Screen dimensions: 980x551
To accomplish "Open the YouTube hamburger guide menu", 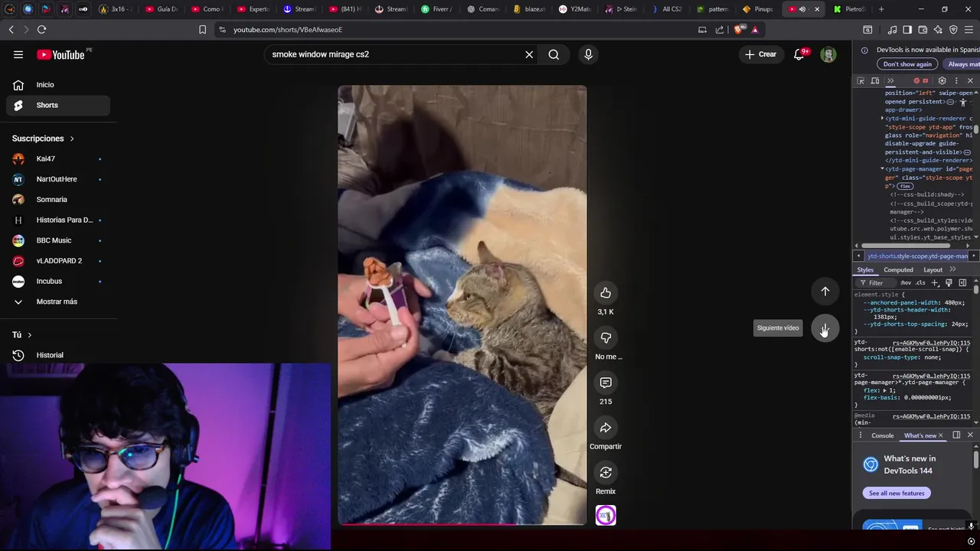I will click(18, 54).
